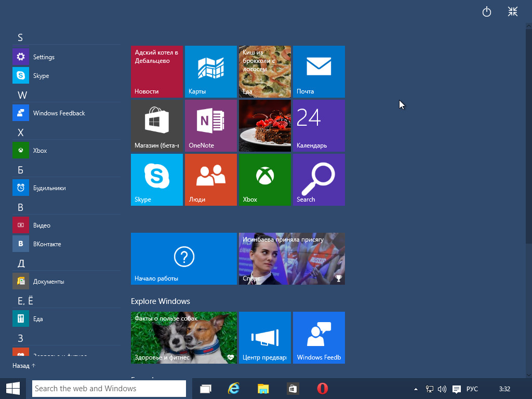The height and width of the screenshot is (399, 532).
Task: Click the Е, Ё group header
Action: (25, 301)
